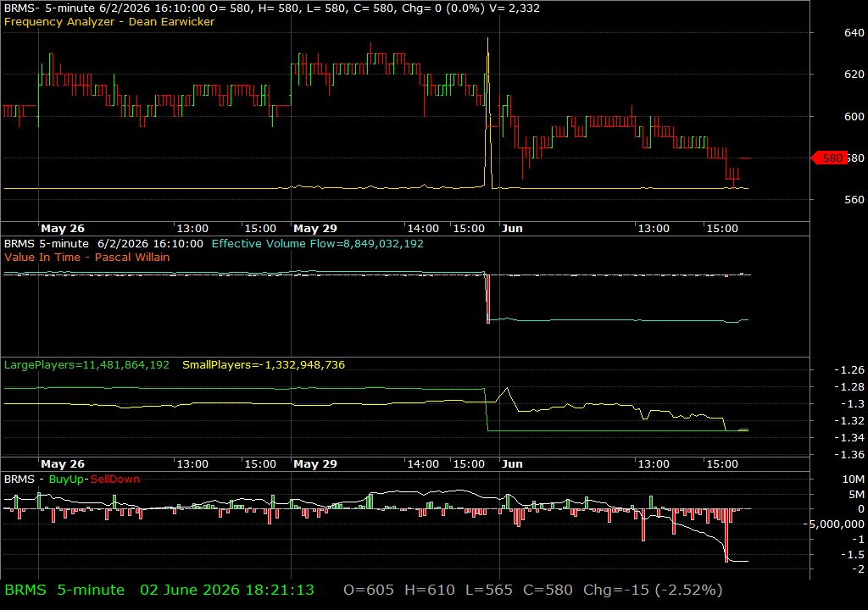
Task: Click the status bar 'Chg=-15 (-2.52%)' value
Action: pyautogui.click(x=654, y=590)
